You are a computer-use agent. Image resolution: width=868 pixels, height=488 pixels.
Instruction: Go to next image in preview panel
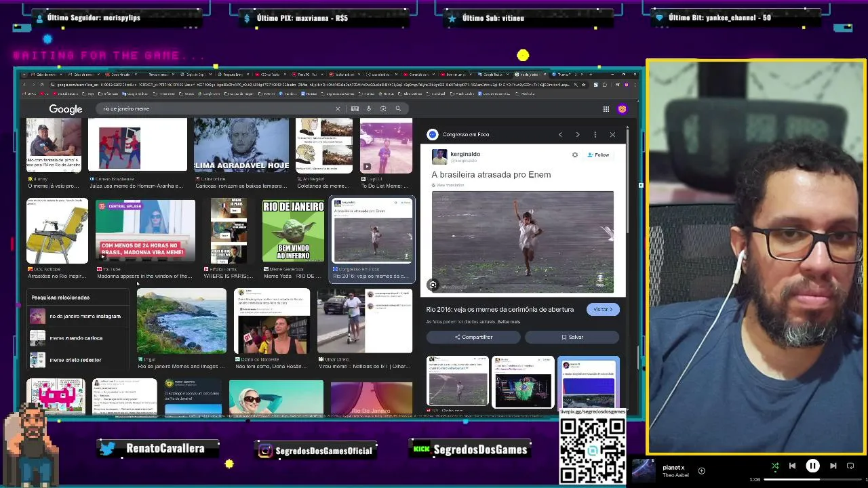[x=577, y=135]
